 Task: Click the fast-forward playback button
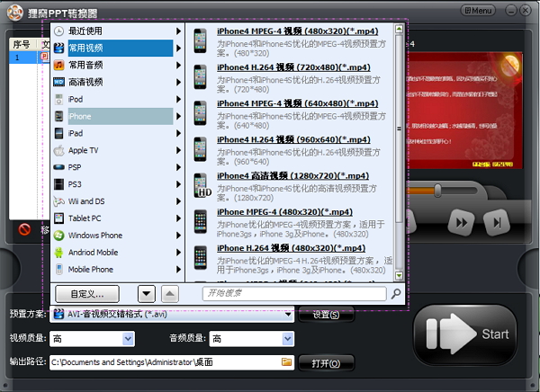461,223
